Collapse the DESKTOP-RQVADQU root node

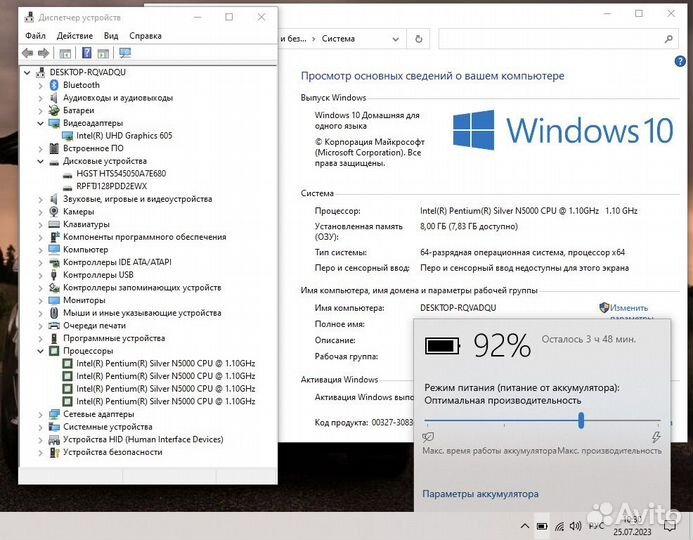point(27,72)
